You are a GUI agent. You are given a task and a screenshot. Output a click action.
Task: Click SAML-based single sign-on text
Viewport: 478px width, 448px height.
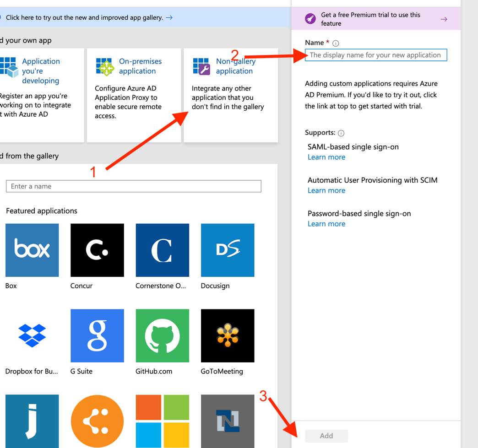point(353,147)
